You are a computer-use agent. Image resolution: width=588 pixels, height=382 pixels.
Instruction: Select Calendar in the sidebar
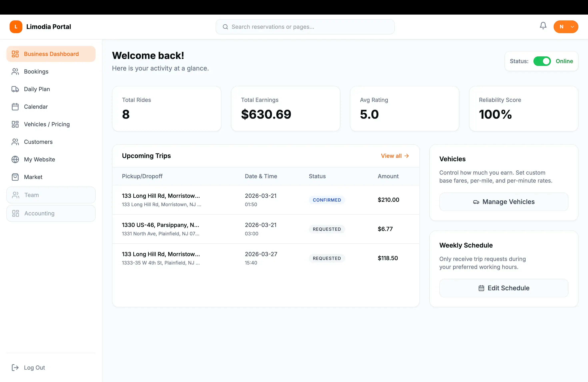coord(51,107)
